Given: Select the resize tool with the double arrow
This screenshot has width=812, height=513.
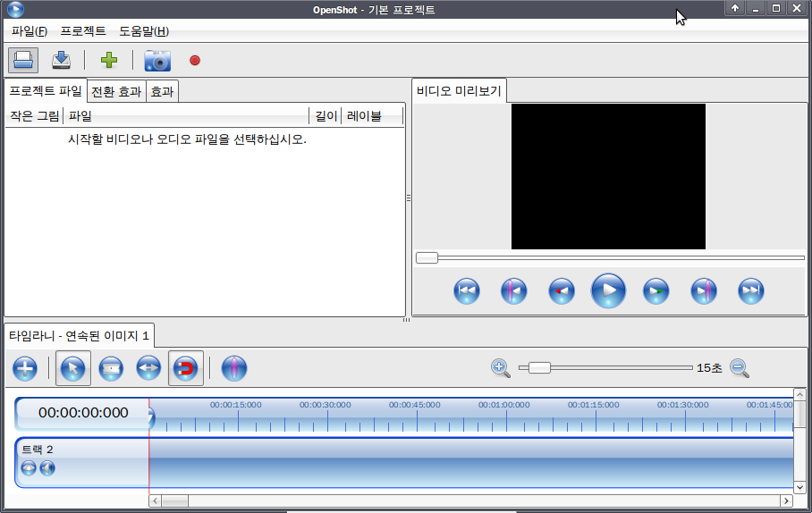Looking at the screenshot, I should (148, 368).
